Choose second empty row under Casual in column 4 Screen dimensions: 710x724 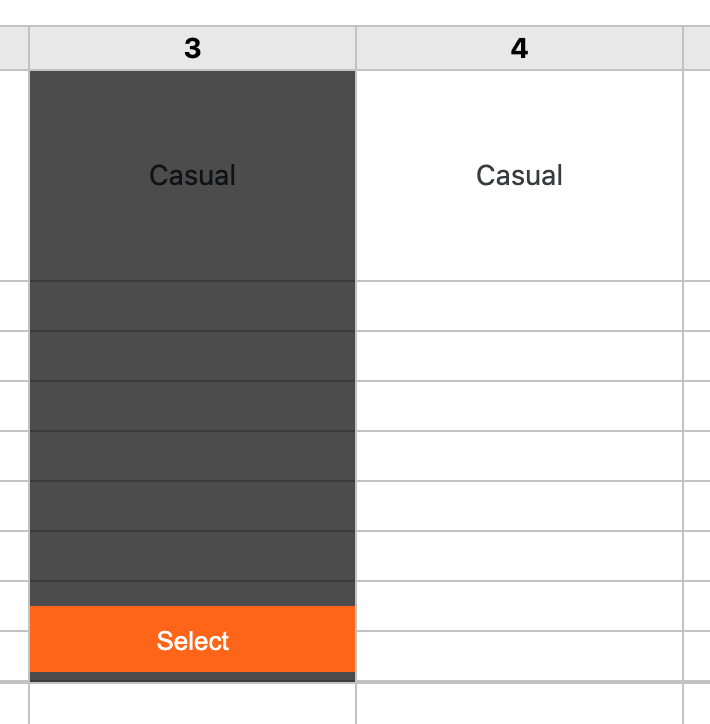[519, 356]
